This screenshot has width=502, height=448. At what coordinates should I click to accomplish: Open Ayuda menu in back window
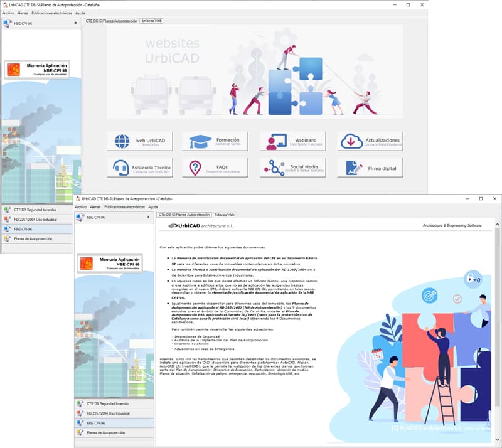click(x=80, y=13)
